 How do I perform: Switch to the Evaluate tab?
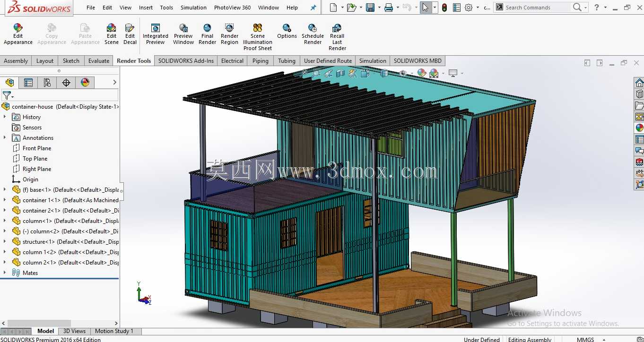click(99, 61)
